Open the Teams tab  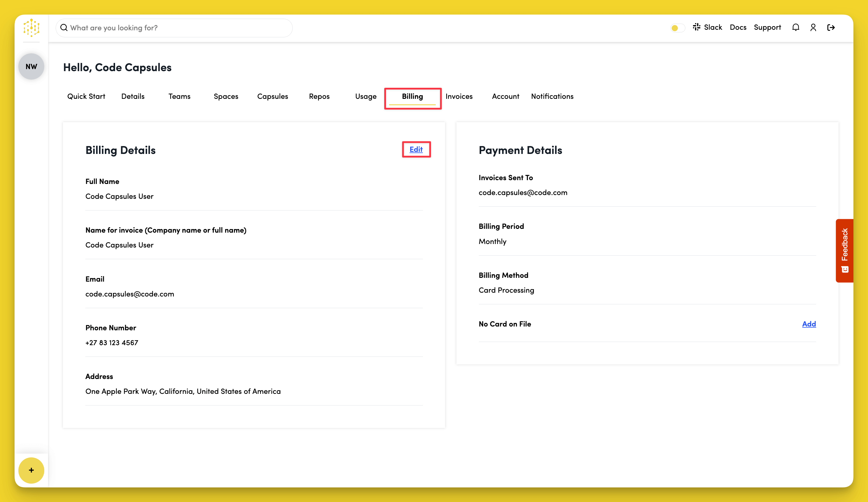tap(179, 96)
